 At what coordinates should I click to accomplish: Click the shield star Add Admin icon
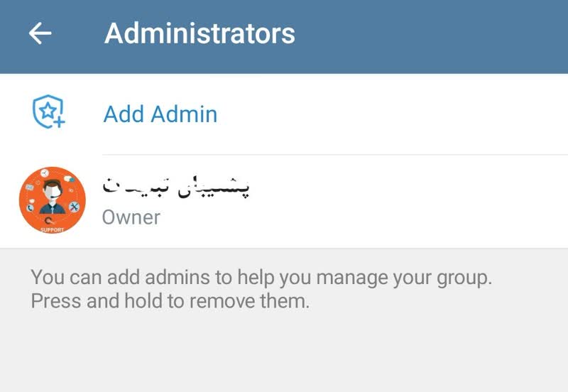pos(48,112)
